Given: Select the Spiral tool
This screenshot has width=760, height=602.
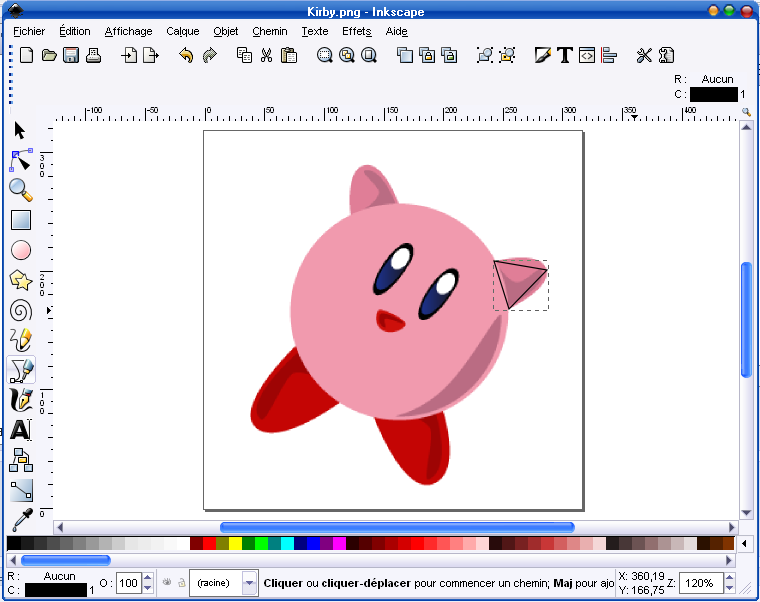Looking at the screenshot, I should tap(21, 311).
